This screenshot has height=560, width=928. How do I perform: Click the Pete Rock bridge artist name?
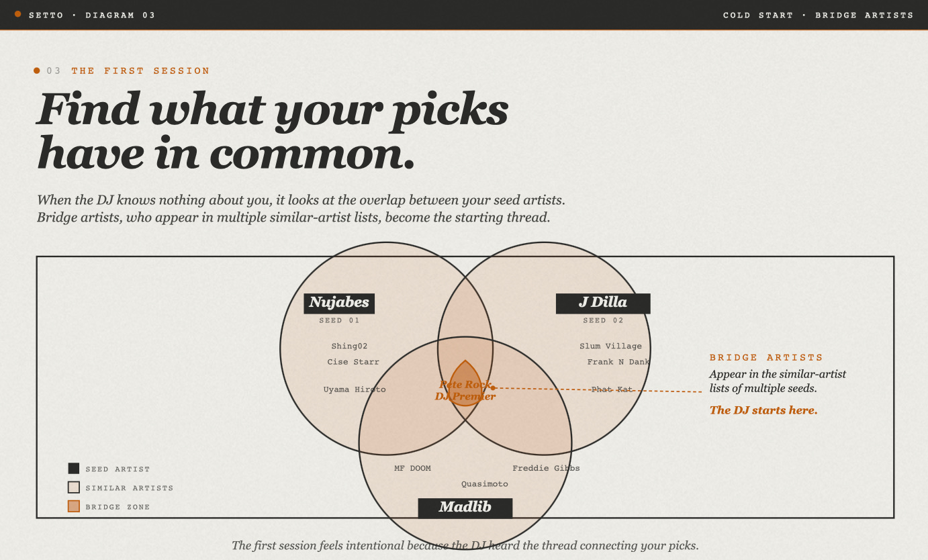466,385
